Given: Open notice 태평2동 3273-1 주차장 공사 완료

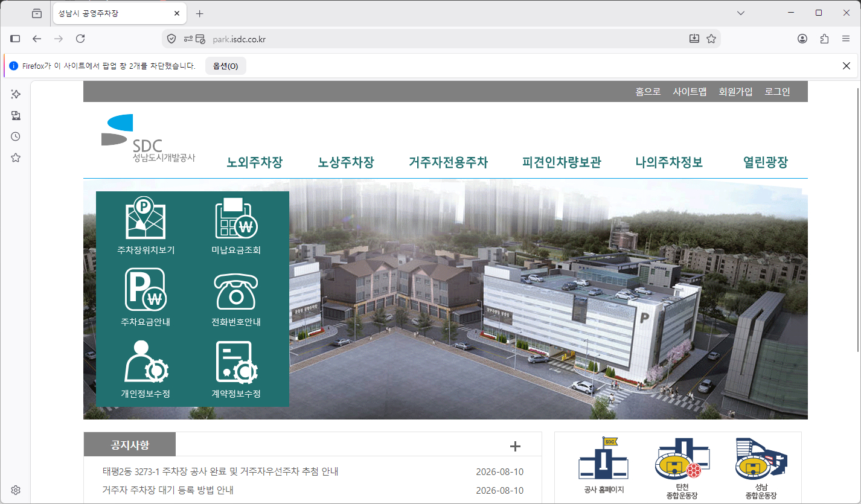Looking at the screenshot, I should pos(220,471).
